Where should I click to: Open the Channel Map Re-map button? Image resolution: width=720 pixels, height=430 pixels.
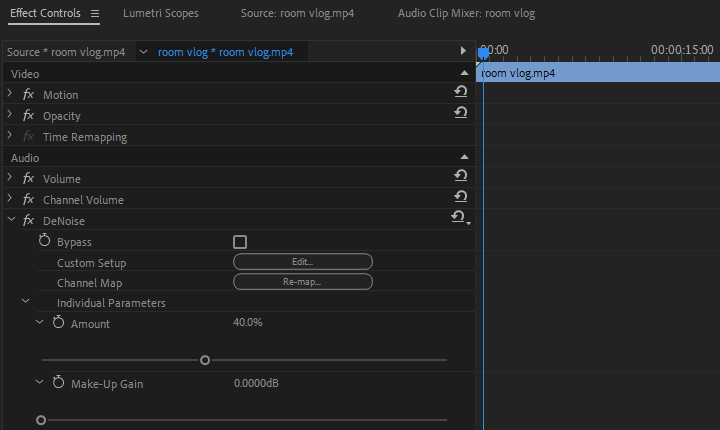click(302, 282)
